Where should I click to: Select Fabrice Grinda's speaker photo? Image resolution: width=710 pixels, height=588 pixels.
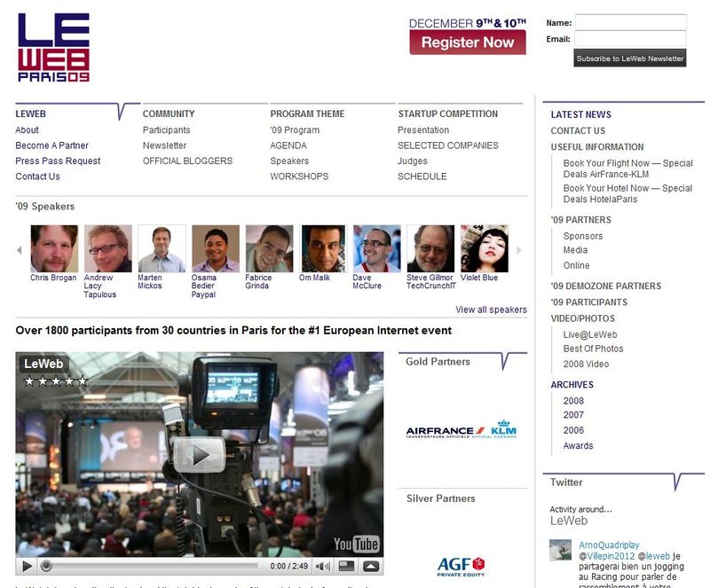click(x=270, y=248)
